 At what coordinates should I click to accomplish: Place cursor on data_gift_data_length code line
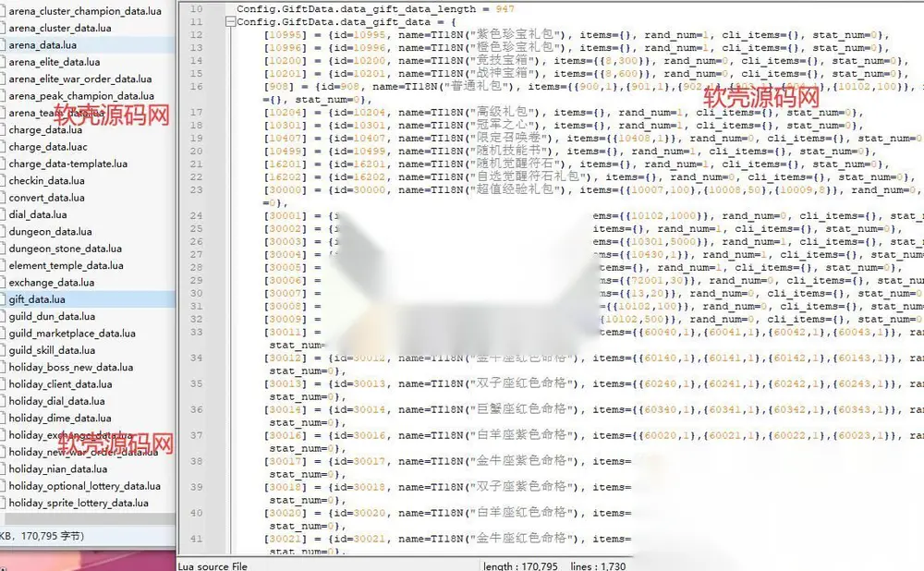[375, 9]
